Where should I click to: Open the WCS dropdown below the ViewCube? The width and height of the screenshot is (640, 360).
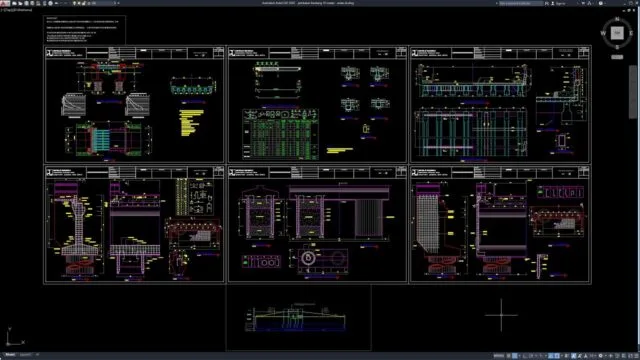tap(617, 57)
